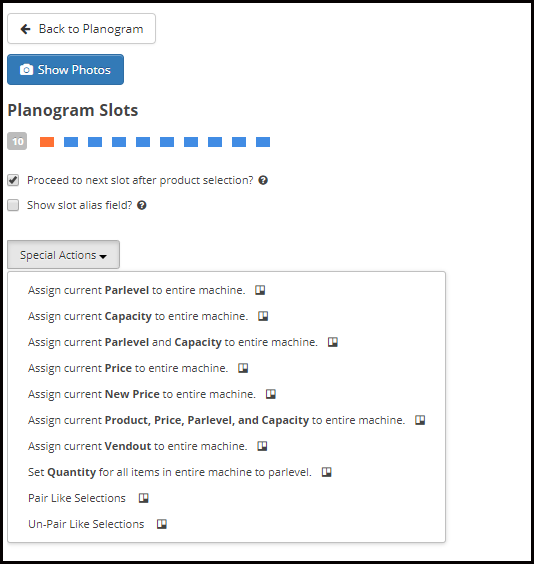This screenshot has width=534, height=564.
Task: Click the Show Photos button
Action: pos(65,70)
